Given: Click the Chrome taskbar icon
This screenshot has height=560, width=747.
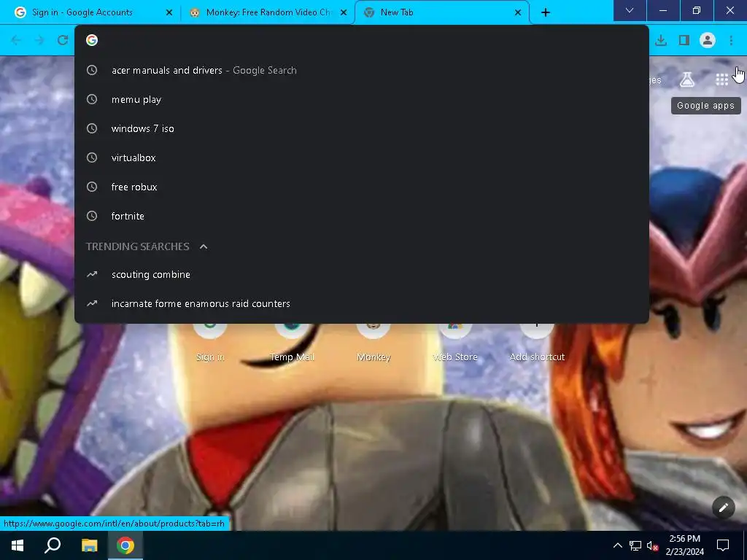Looking at the screenshot, I should [125, 545].
